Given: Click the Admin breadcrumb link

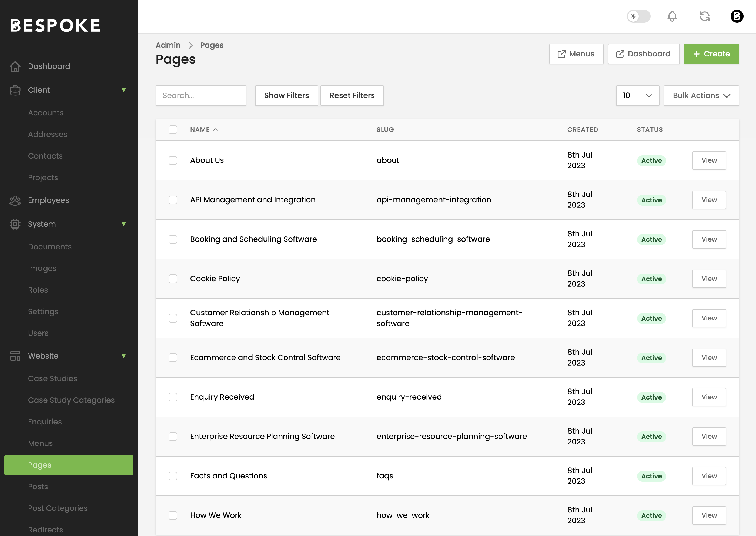Looking at the screenshot, I should point(168,45).
